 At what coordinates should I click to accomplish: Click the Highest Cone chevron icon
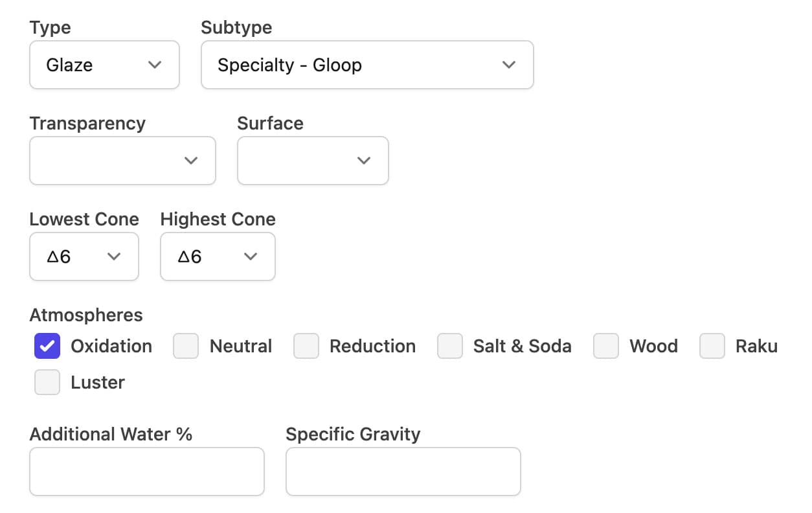tap(251, 256)
